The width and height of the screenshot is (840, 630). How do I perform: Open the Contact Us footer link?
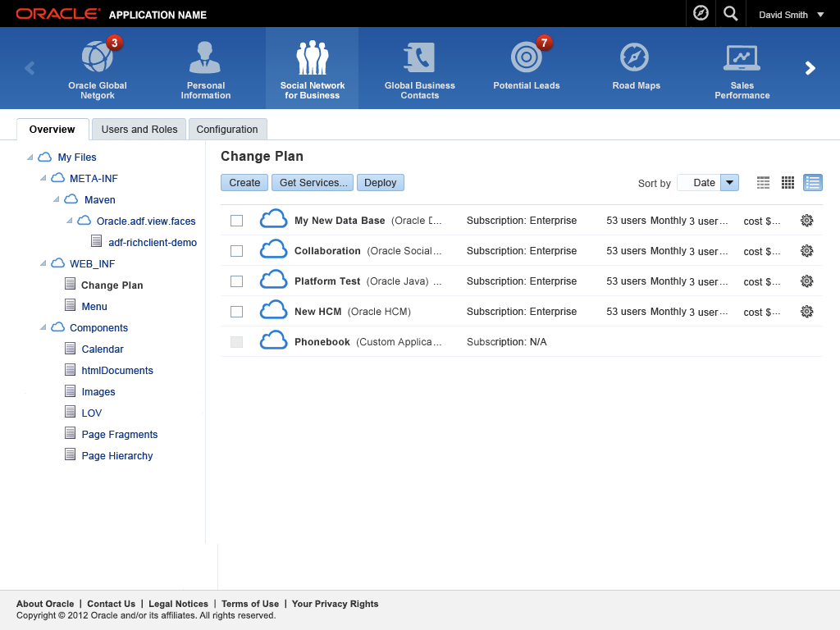tap(112, 604)
